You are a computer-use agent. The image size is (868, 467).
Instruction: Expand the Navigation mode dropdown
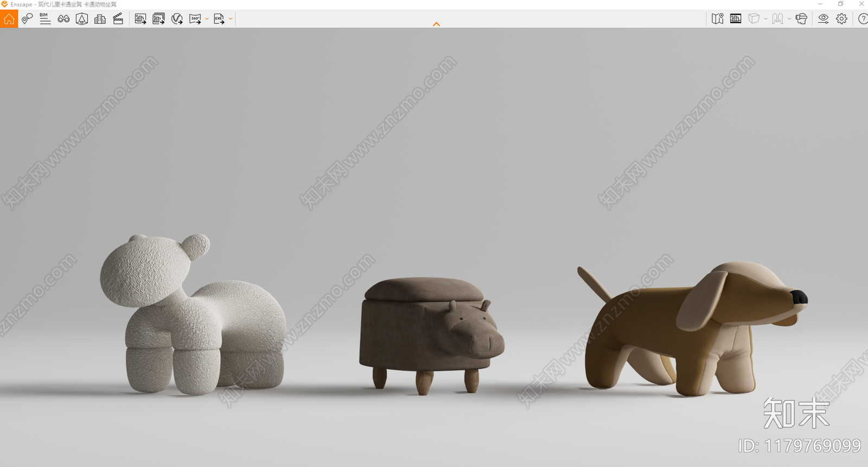point(789,19)
